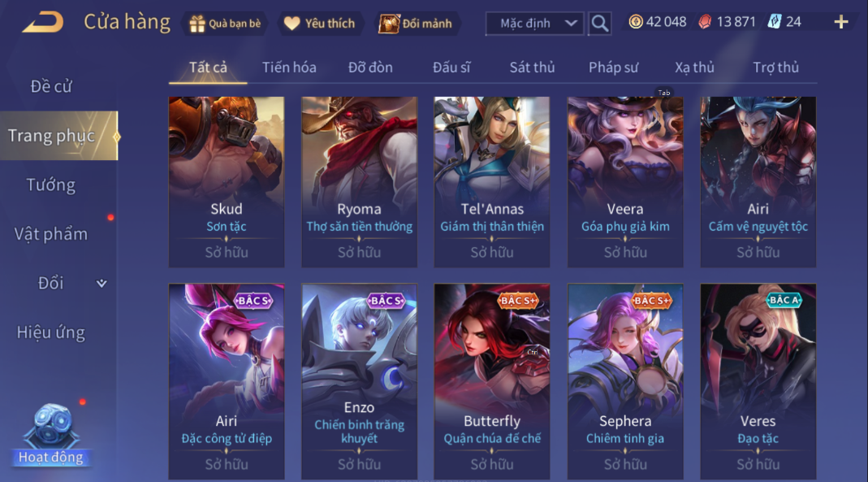The height and width of the screenshot is (482, 868).
Task: Select the Skud Sơn tặc skin card
Action: 227,182
